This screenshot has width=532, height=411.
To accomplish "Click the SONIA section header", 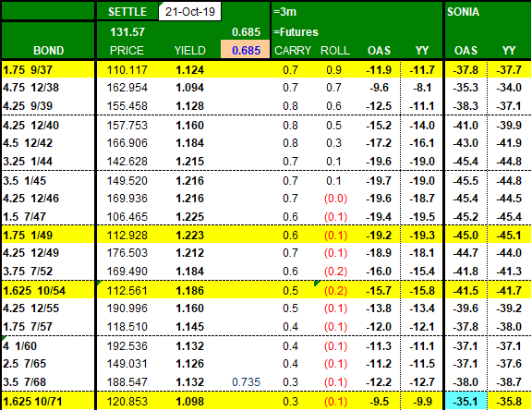I will click(463, 12).
